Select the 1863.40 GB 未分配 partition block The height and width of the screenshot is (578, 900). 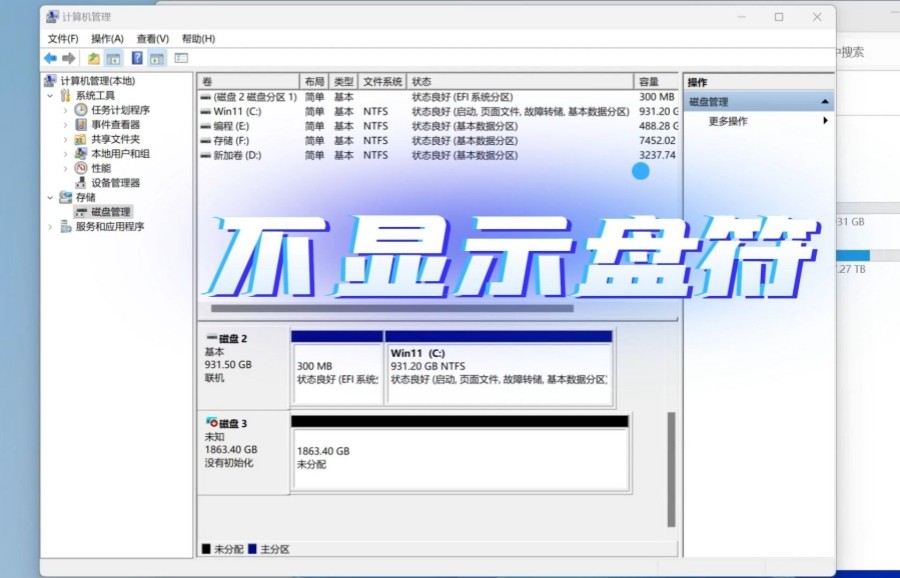pyautogui.click(x=460, y=453)
